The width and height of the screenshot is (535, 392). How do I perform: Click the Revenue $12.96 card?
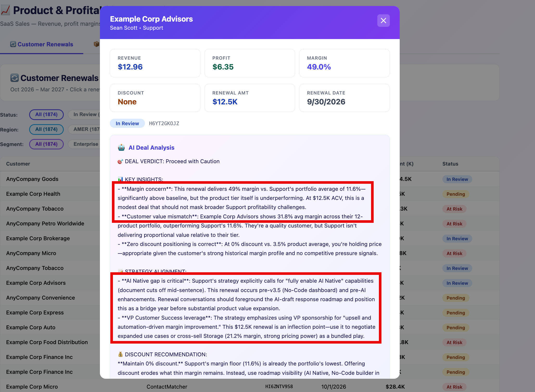155,63
